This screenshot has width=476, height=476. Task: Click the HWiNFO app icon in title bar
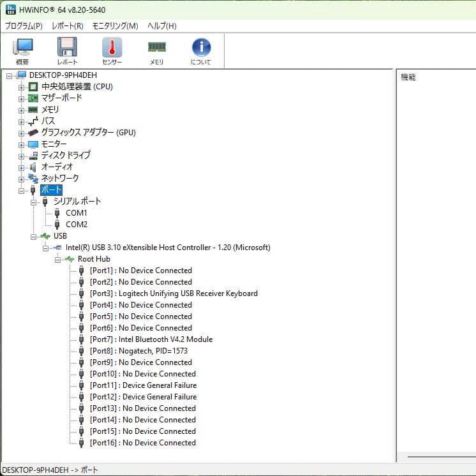pyautogui.click(x=9, y=10)
